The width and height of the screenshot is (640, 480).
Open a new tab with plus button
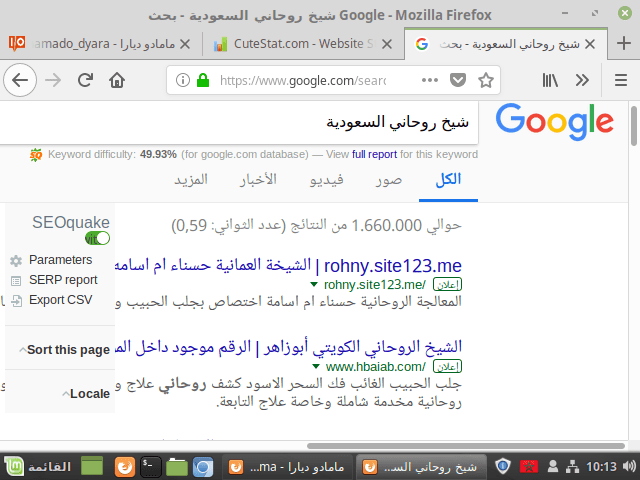[624, 43]
